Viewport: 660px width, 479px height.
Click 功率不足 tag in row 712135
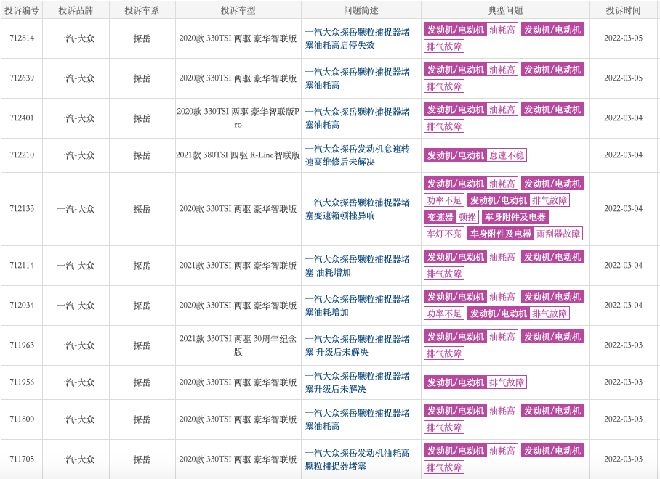tap(444, 200)
